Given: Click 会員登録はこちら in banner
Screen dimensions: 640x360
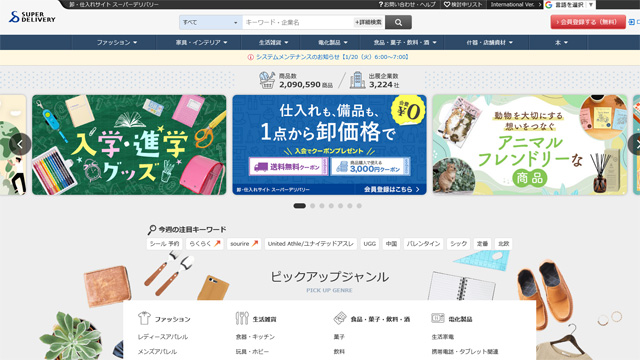Looking at the screenshot, I should click(x=391, y=189).
